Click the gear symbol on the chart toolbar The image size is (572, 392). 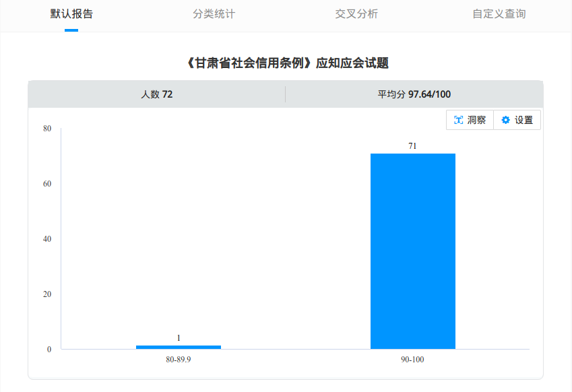(505, 120)
